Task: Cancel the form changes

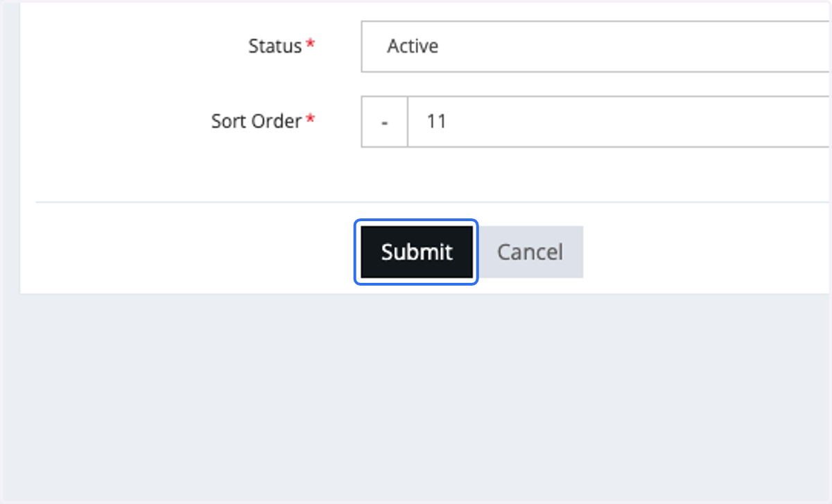Action: 530,252
